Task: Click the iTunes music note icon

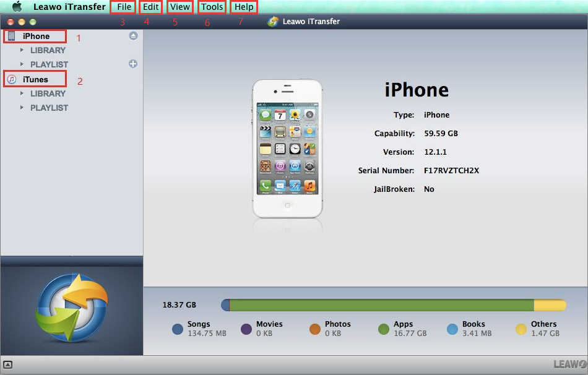Action: point(11,79)
